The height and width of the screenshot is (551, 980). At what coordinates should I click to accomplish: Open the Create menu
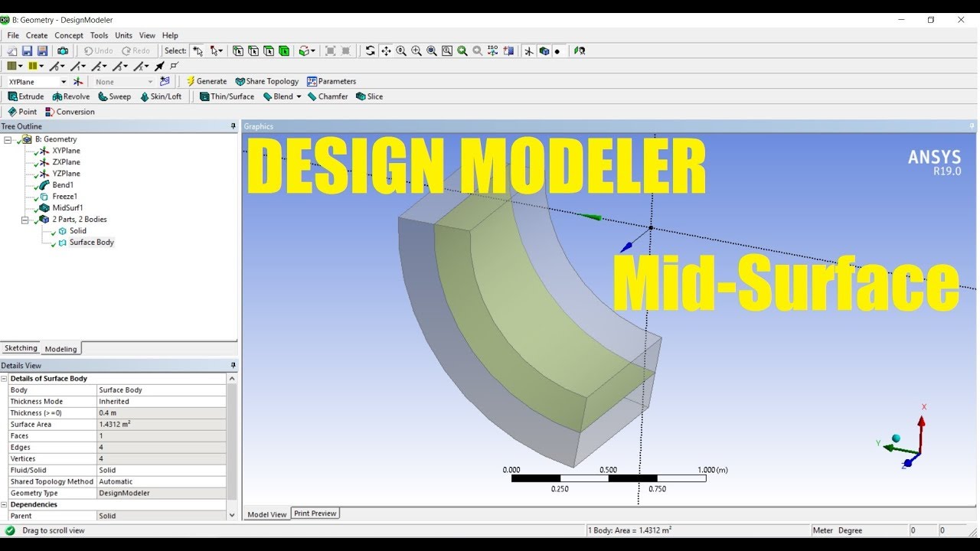(37, 35)
